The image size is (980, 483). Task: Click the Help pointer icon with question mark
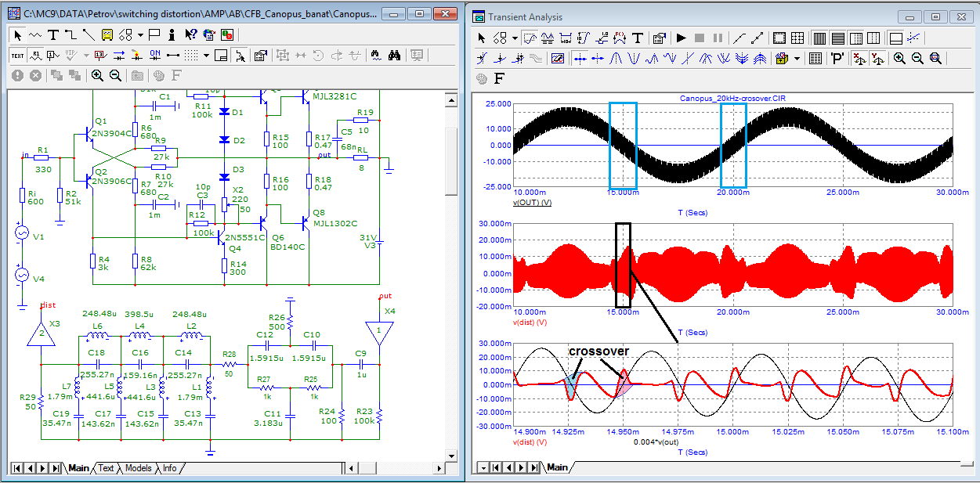190,34
